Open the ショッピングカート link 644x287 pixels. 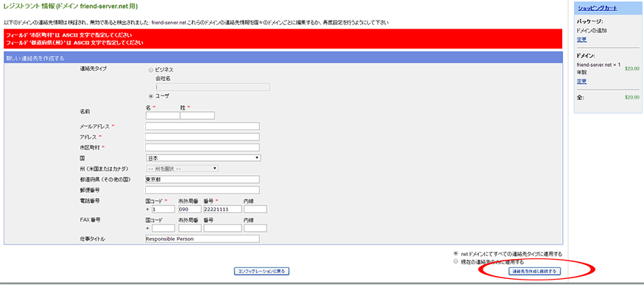coord(597,8)
